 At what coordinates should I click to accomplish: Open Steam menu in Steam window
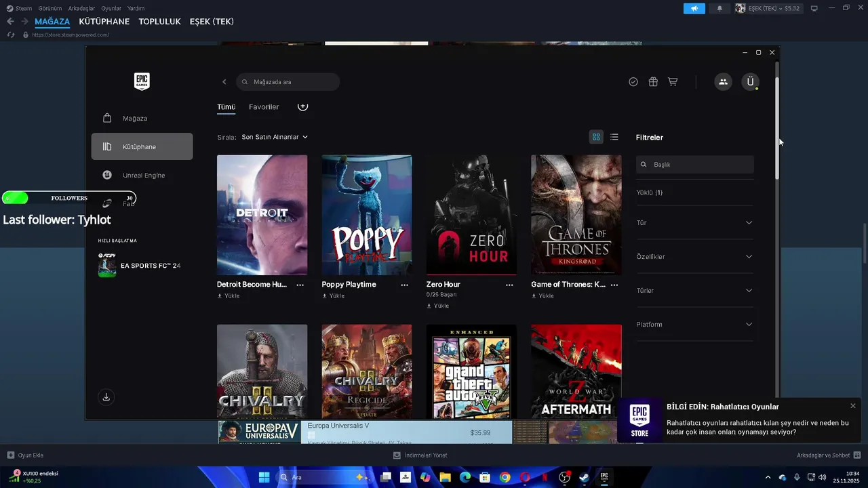19,8
